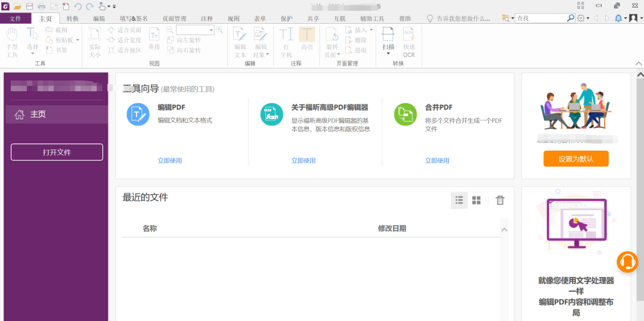
Task: Click 适合宽度 fit width option
Action: pyautogui.click(x=125, y=40)
